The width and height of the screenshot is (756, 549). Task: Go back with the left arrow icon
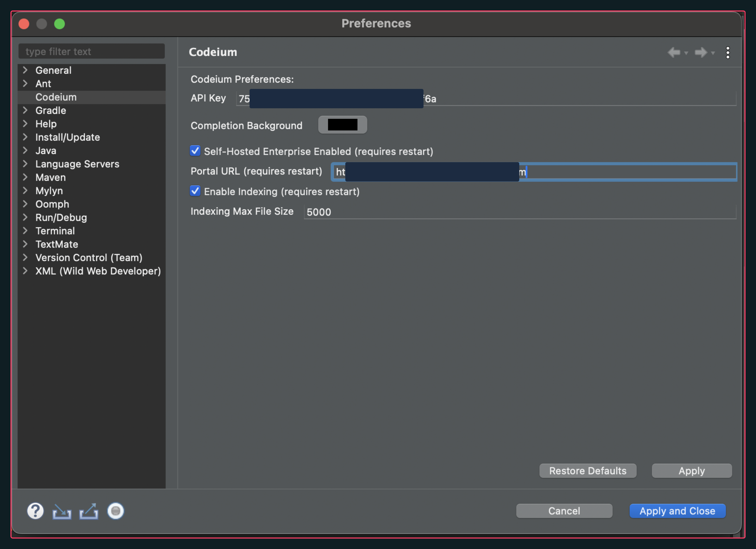(674, 52)
